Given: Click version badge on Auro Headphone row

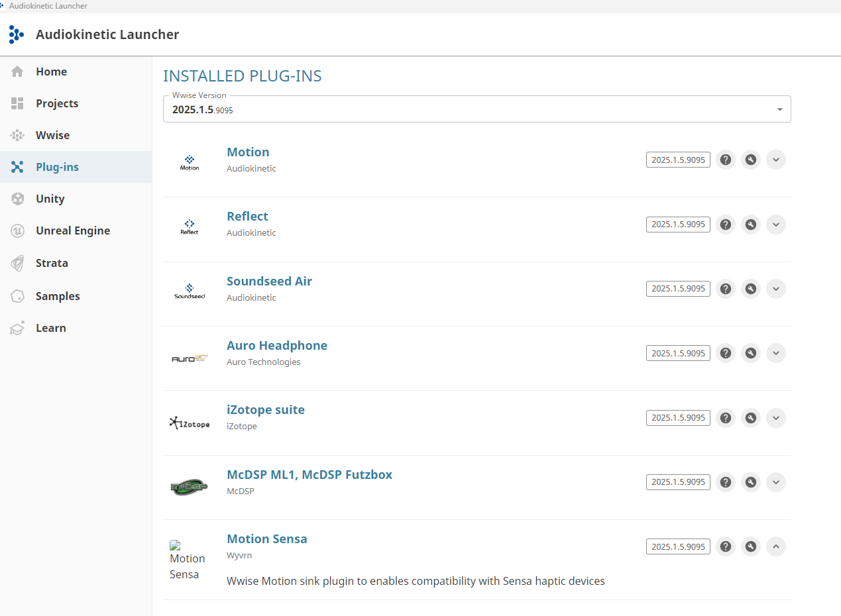Looking at the screenshot, I should (x=678, y=353).
